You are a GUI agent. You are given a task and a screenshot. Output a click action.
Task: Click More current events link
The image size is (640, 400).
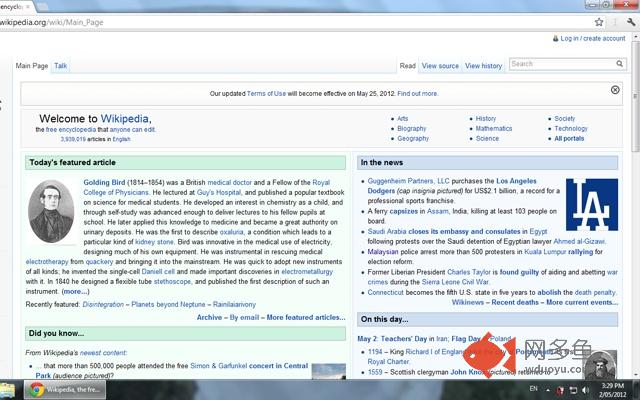coord(582,302)
